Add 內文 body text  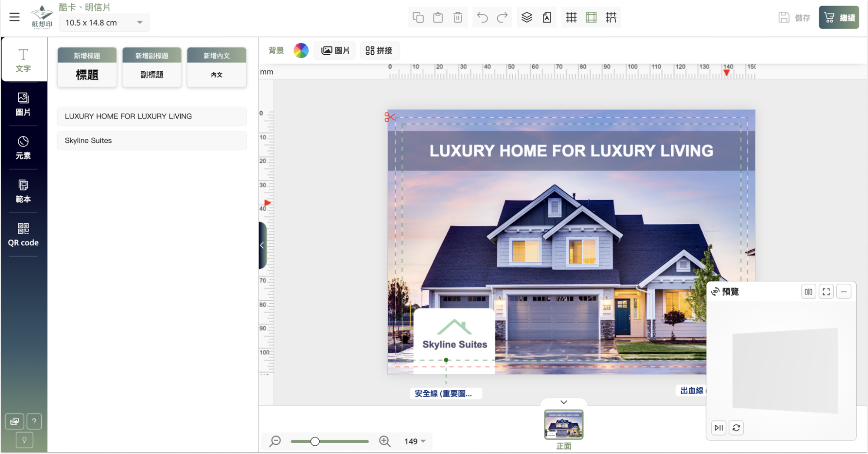(x=217, y=67)
